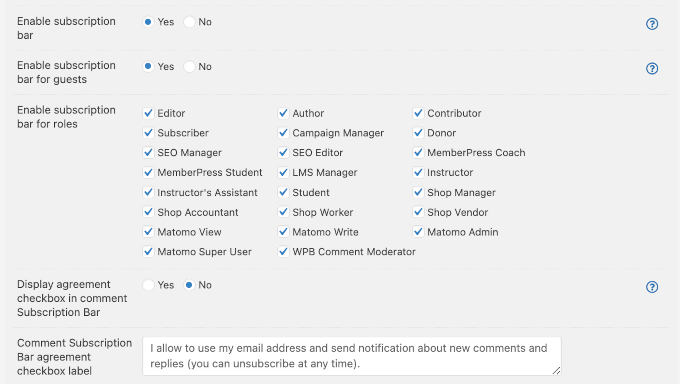Grab the text area resize handle
The image size is (680, 384).
[556, 371]
